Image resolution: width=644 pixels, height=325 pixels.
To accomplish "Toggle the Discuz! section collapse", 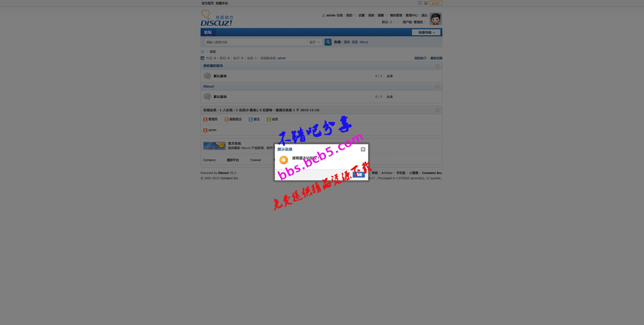I will click(437, 86).
